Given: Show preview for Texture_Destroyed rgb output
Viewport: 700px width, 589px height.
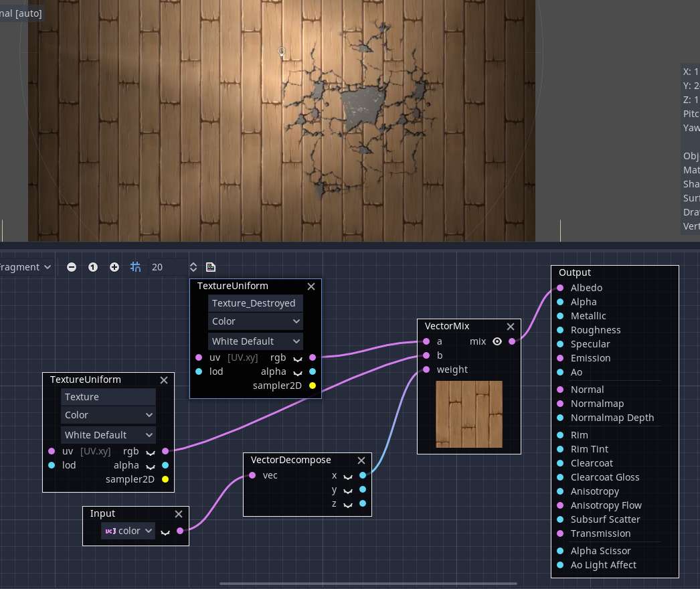Looking at the screenshot, I should point(298,358).
